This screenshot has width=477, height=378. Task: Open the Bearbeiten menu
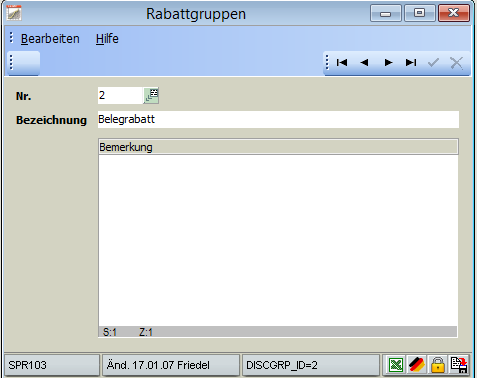[x=50, y=39]
